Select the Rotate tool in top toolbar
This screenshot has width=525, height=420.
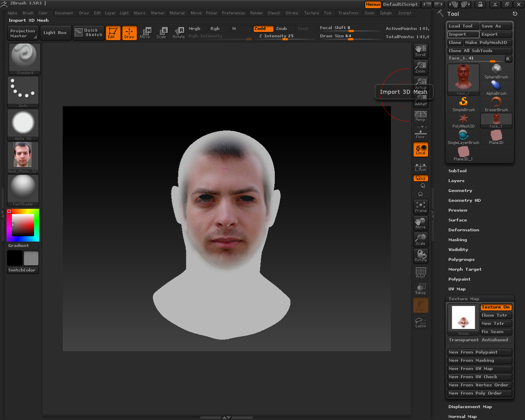pos(179,32)
